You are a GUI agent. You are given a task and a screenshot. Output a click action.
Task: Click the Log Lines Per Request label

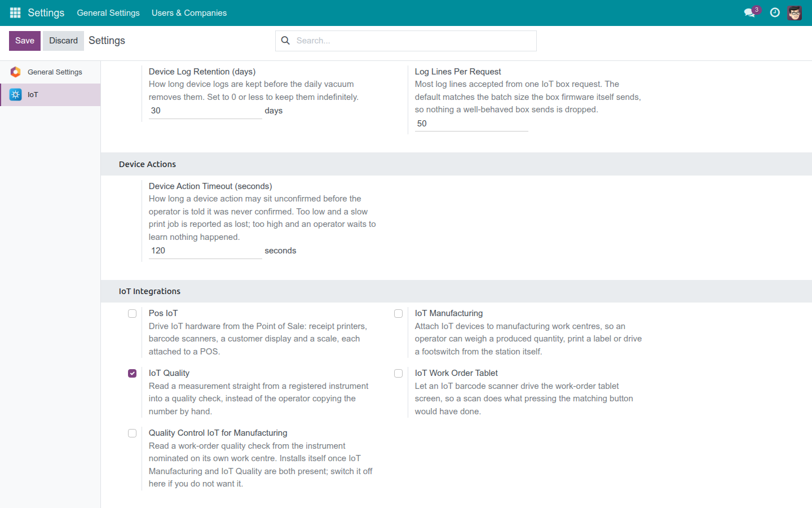[x=458, y=72]
